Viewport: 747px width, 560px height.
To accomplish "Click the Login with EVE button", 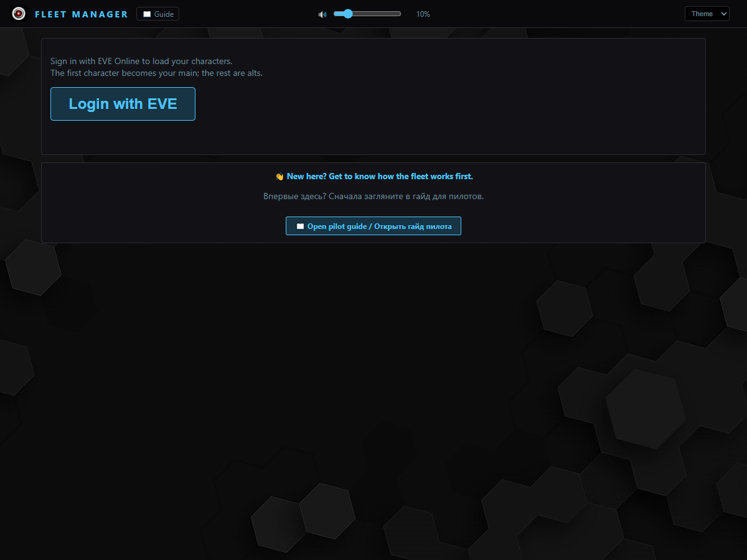I will pyautogui.click(x=123, y=104).
